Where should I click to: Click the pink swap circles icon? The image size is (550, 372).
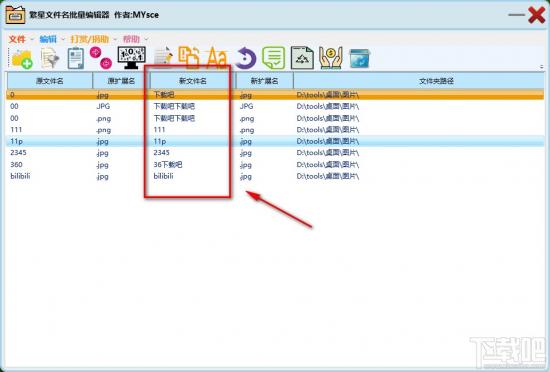pyautogui.click(x=101, y=58)
